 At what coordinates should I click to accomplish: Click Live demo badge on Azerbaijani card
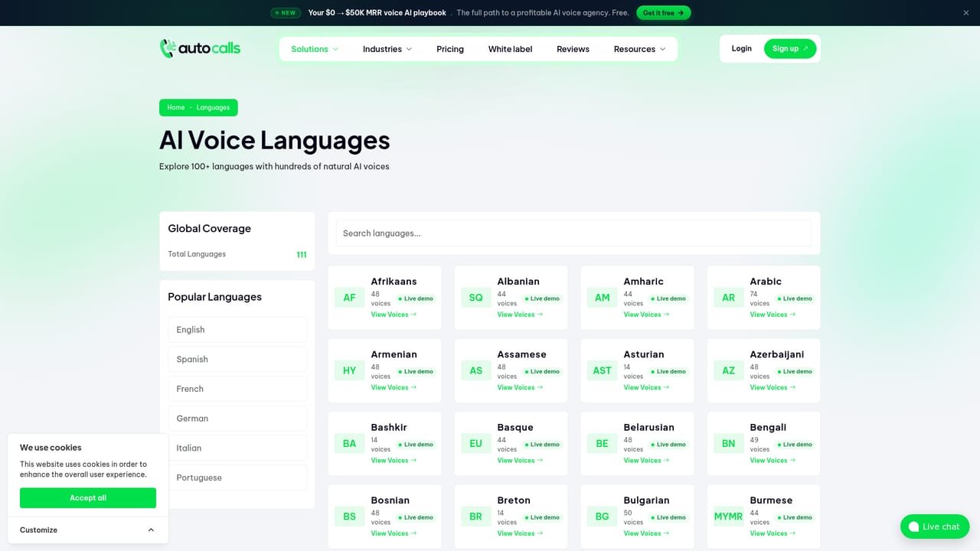pos(795,371)
